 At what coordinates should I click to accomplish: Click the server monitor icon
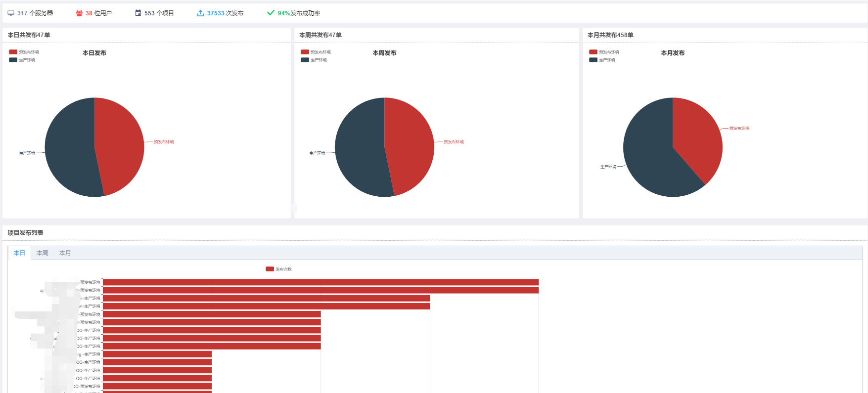click(11, 13)
